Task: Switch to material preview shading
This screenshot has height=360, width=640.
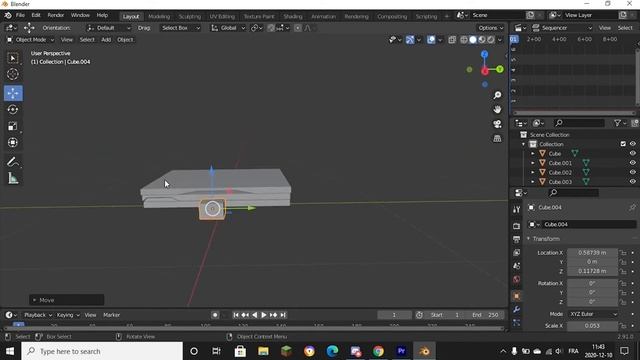Action: 482,40
